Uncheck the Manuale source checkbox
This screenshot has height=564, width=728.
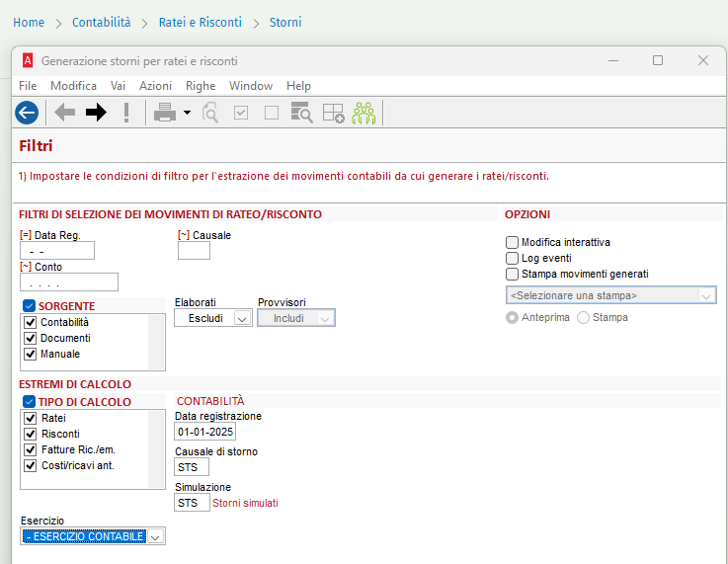coord(31,354)
